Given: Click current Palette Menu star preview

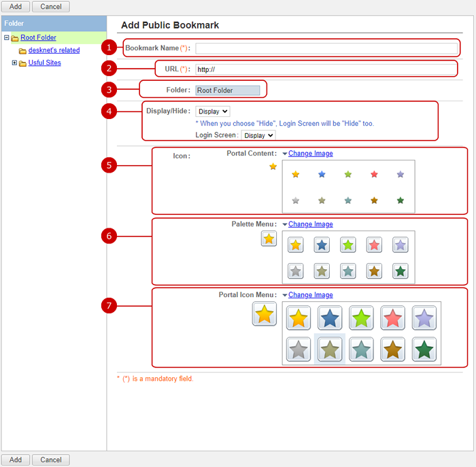Looking at the screenshot, I should (x=269, y=239).
